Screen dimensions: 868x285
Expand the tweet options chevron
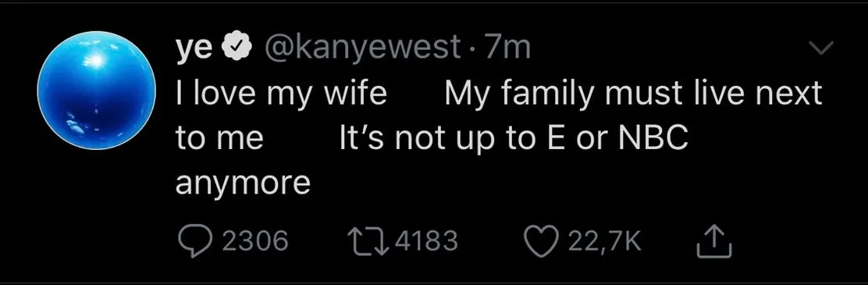click(821, 48)
